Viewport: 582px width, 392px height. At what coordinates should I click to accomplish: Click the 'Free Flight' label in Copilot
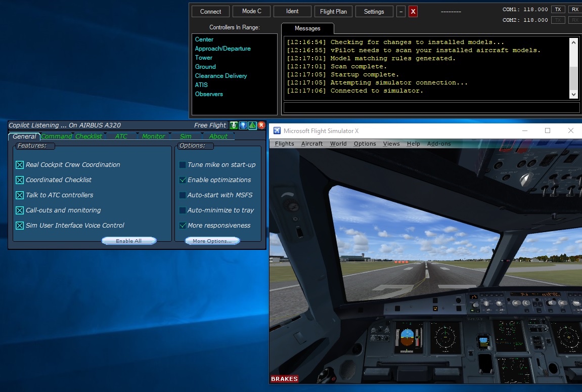click(x=210, y=125)
